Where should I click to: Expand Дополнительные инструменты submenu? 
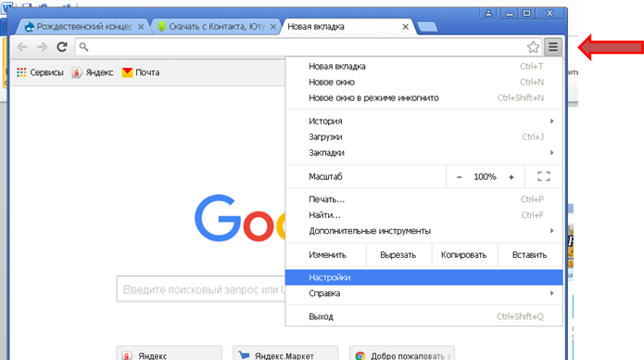423,231
